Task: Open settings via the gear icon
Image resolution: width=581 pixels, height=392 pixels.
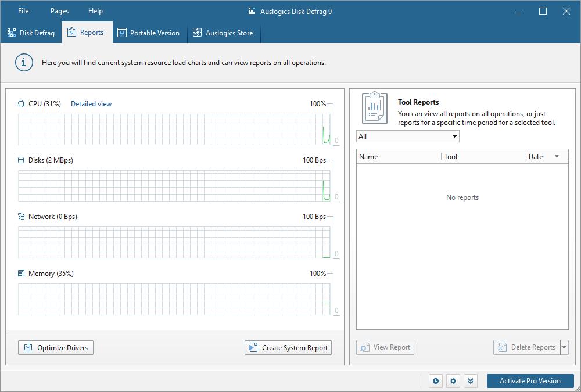Action: 453,381
